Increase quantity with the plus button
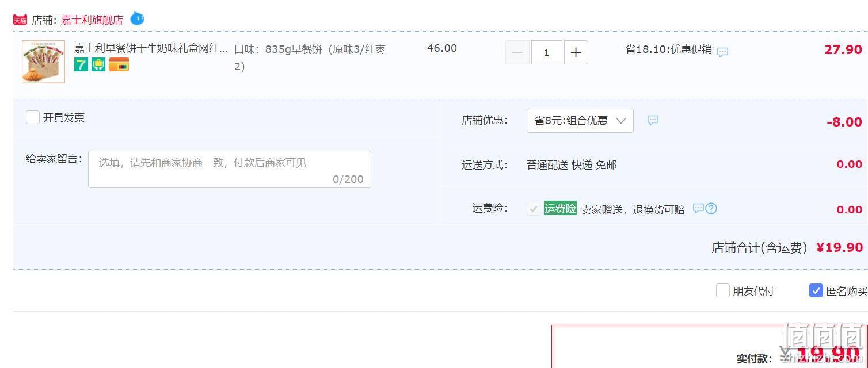Screen dimensions: 868x368 tap(576, 53)
